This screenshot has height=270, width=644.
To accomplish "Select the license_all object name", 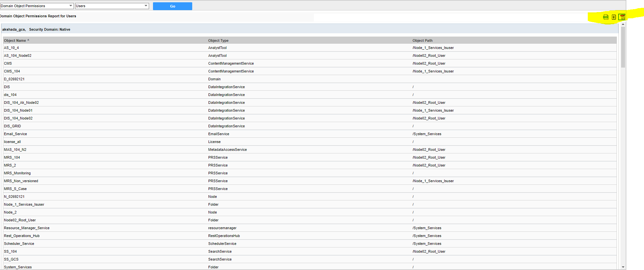I will pyautogui.click(x=12, y=142).
